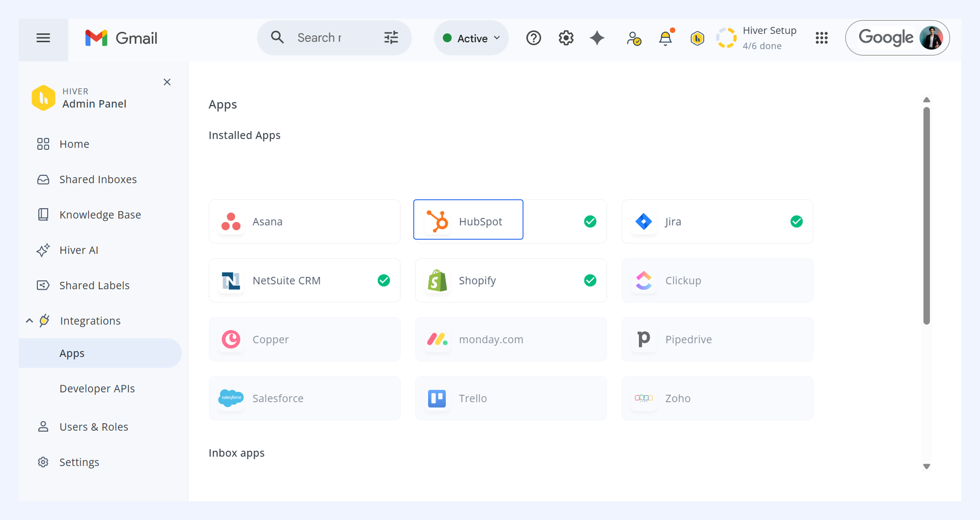Open the Trello app label
The height and width of the screenshot is (520, 980).
(x=473, y=398)
